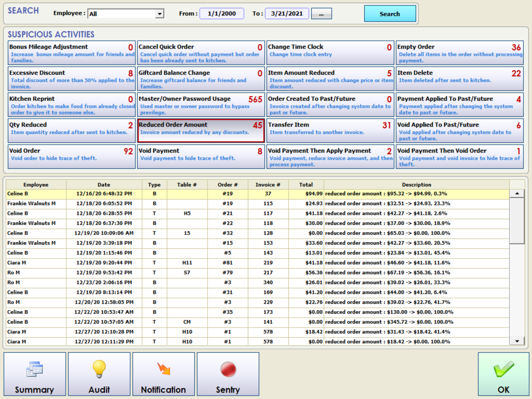Select row dated 12/18/20 6:05:52 PM
Screen dimensions: 532x399
tap(258, 204)
